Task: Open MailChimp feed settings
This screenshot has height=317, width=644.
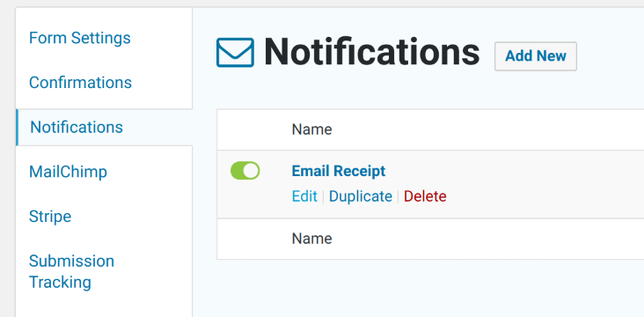Action: (68, 172)
